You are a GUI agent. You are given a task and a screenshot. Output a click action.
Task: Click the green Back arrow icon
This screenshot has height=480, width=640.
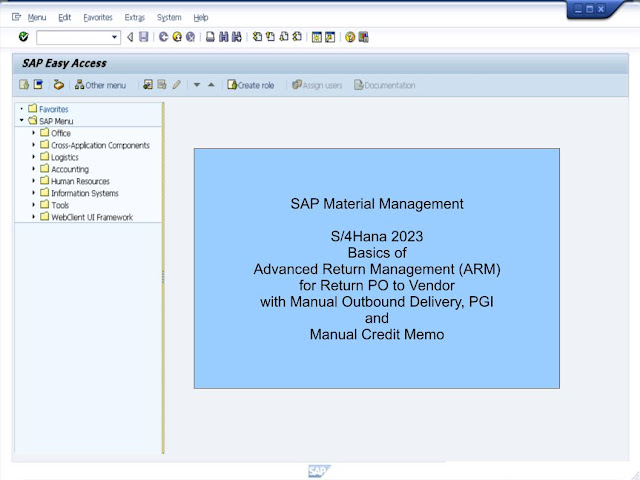click(x=164, y=37)
